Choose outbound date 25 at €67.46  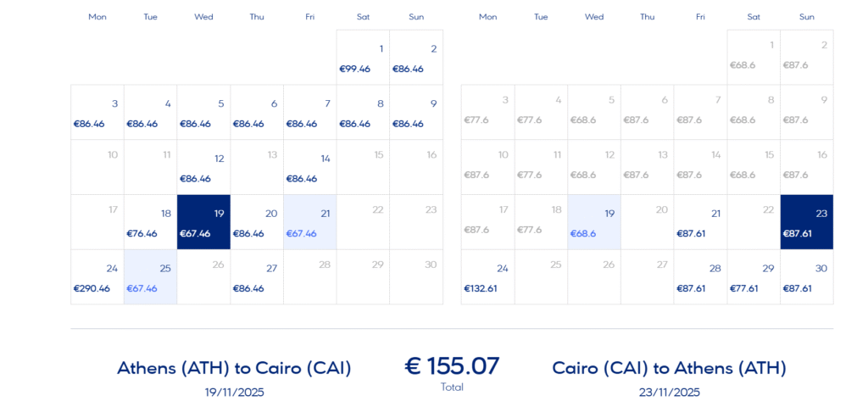(151, 277)
